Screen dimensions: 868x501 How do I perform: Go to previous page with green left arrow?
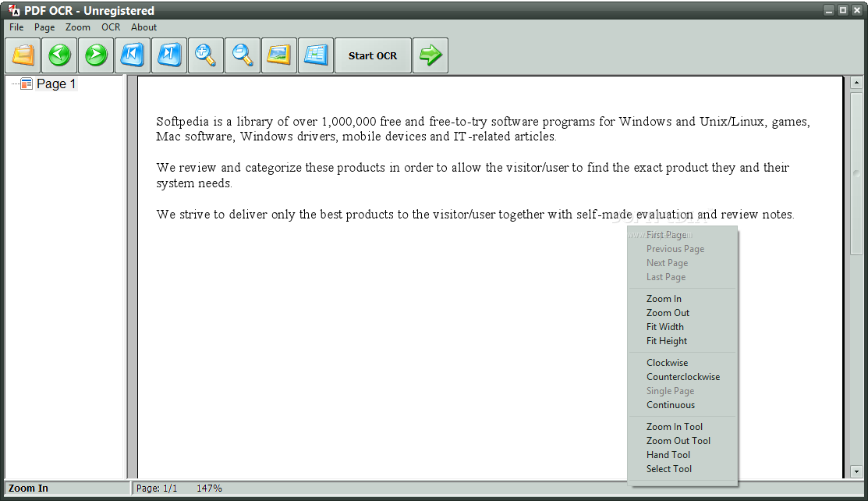click(x=59, y=55)
